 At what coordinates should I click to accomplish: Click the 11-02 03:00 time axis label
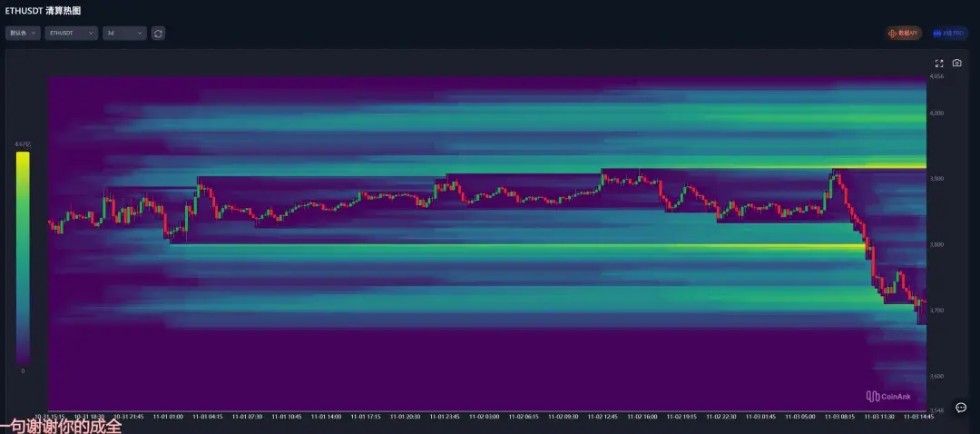coord(484,417)
